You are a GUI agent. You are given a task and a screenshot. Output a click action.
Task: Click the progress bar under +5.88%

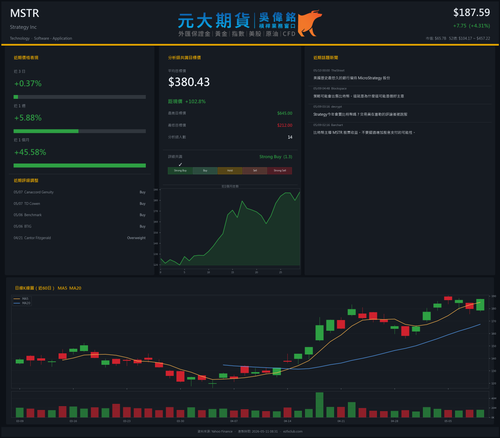(x=80, y=131)
